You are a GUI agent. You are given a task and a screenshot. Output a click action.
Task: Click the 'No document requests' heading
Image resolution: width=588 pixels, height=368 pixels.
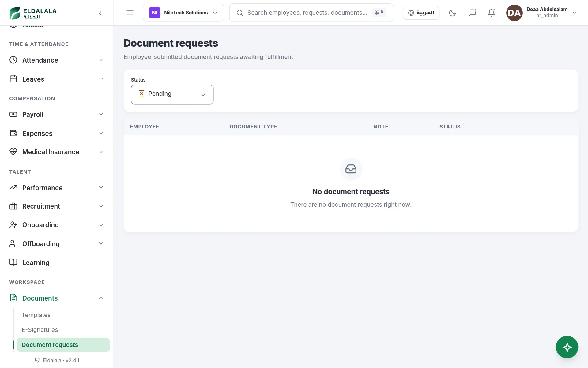(351, 192)
